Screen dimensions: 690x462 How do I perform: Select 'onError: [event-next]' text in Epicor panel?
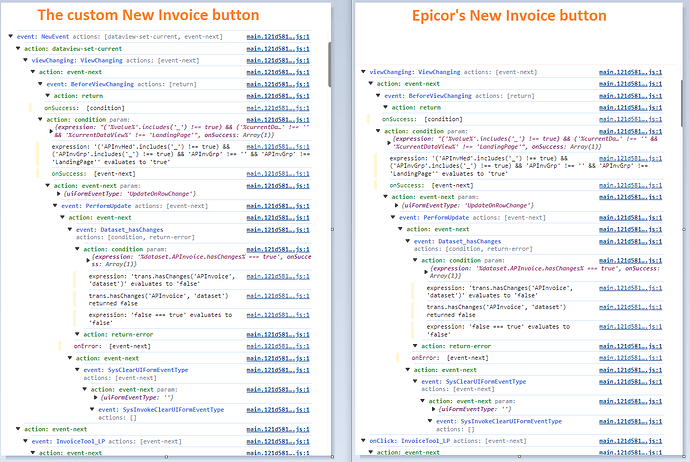tap(450, 358)
